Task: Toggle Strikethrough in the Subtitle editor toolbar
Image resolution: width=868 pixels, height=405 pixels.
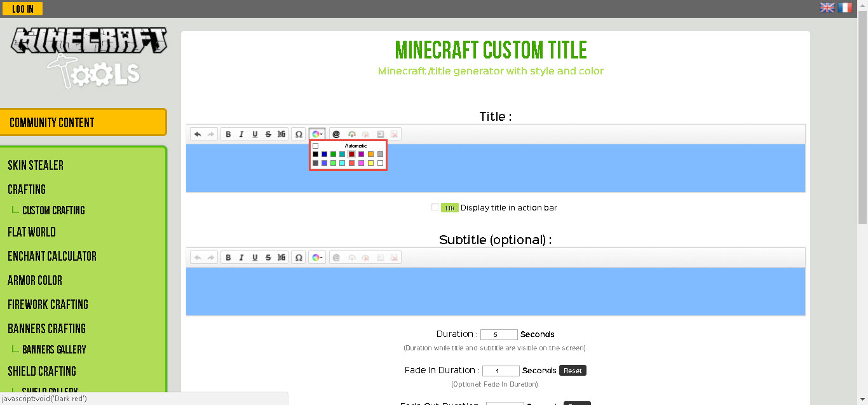Action: tap(268, 257)
